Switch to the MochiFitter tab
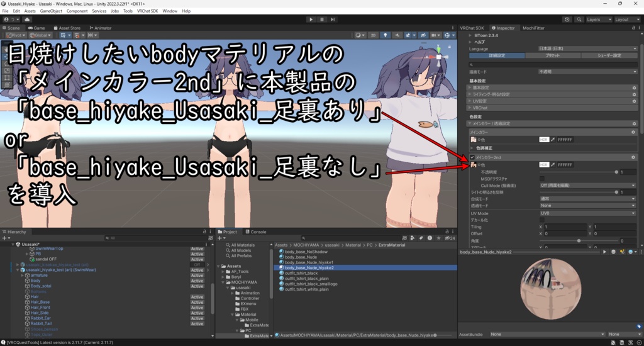Viewport: 644px width, 346px height. click(x=533, y=28)
